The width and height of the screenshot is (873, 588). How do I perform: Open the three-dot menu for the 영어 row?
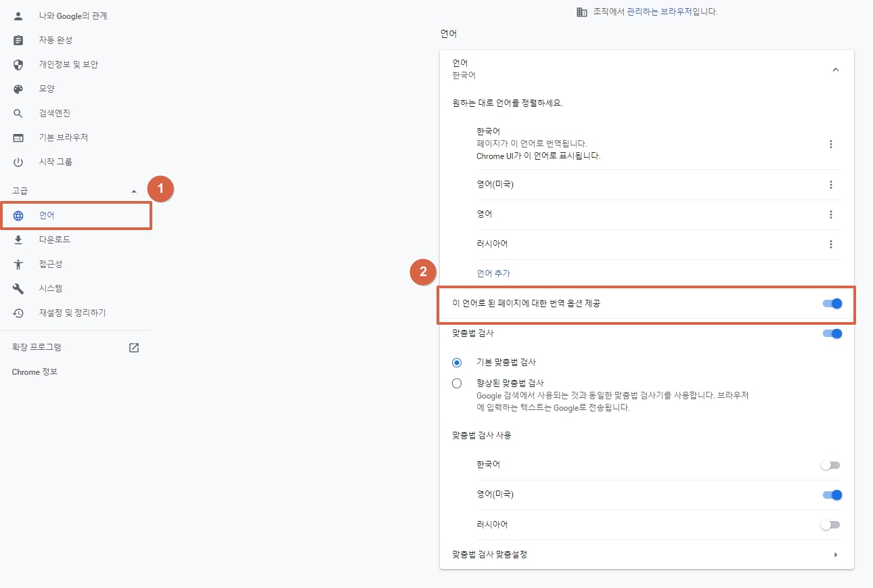point(831,214)
